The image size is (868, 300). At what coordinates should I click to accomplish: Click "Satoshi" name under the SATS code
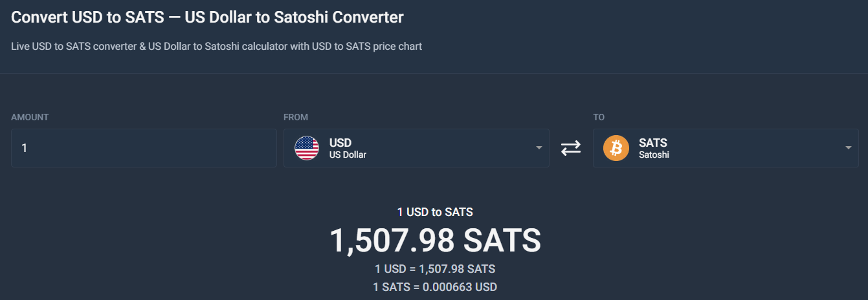click(654, 155)
